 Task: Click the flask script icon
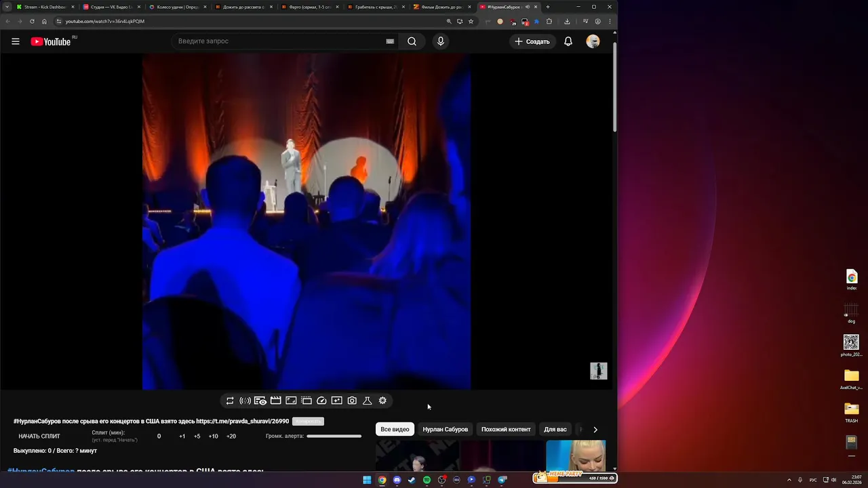pyautogui.click(x=367, y=401)
